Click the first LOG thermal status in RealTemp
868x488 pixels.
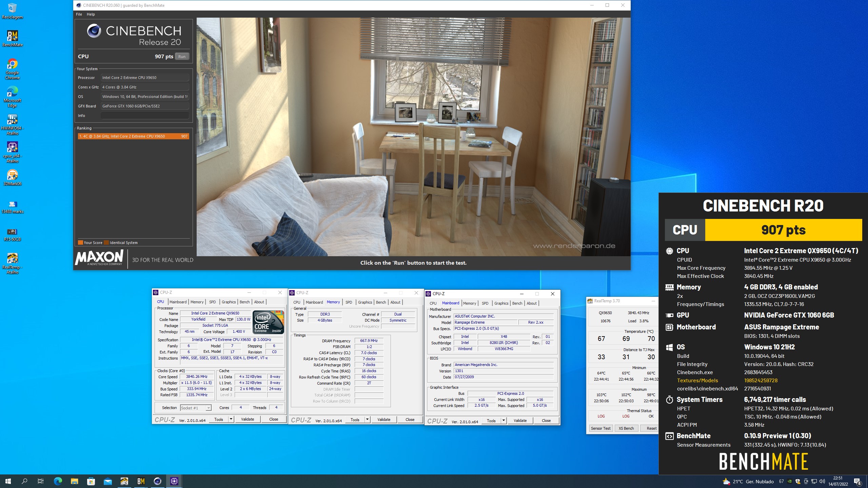tap(601, 416)
